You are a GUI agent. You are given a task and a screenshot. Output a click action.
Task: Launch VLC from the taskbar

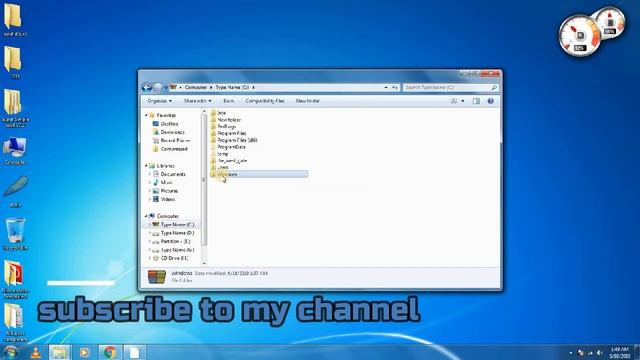click(36, 352)
